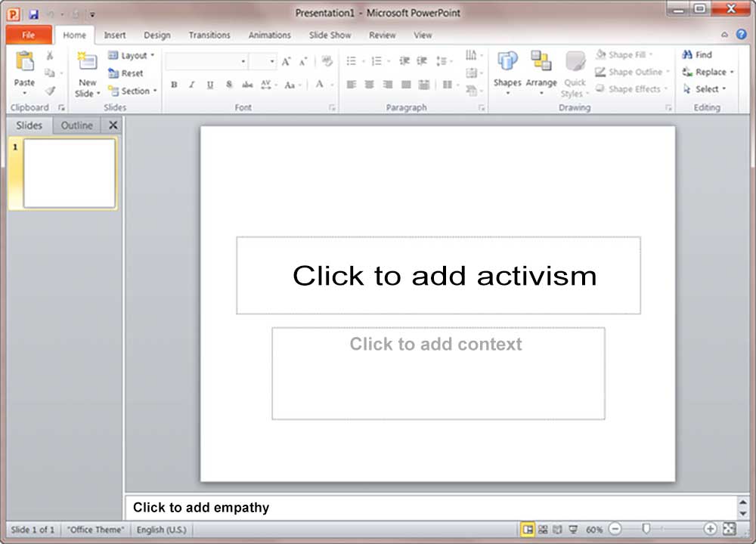The width and height of the screenshot is (756, 544).
Task: Click the zoom slider handle
Action: (x=646, y=529)
